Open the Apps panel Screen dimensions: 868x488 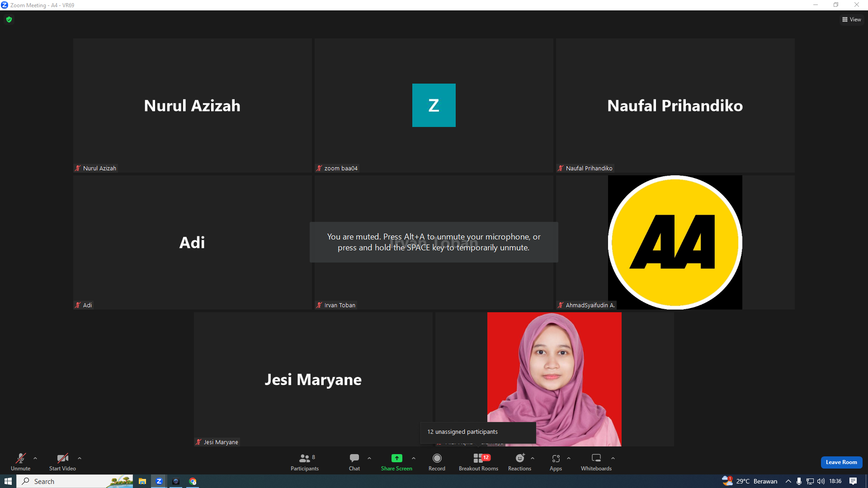[x=556, y=462]
